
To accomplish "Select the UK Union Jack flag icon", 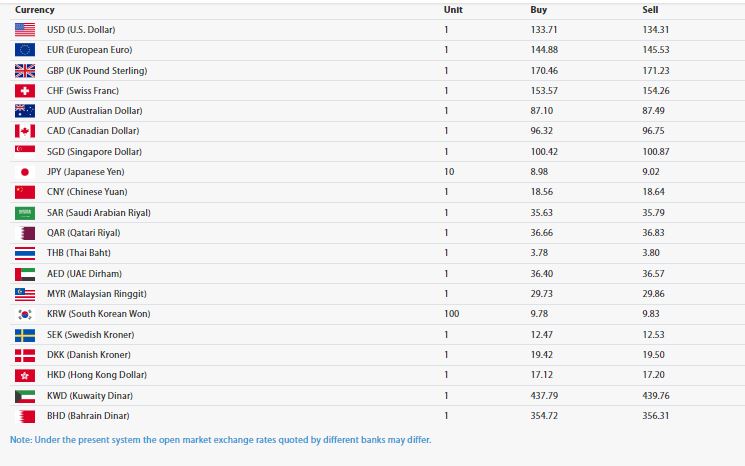I will pyautogui.click(x=25, y=71).
